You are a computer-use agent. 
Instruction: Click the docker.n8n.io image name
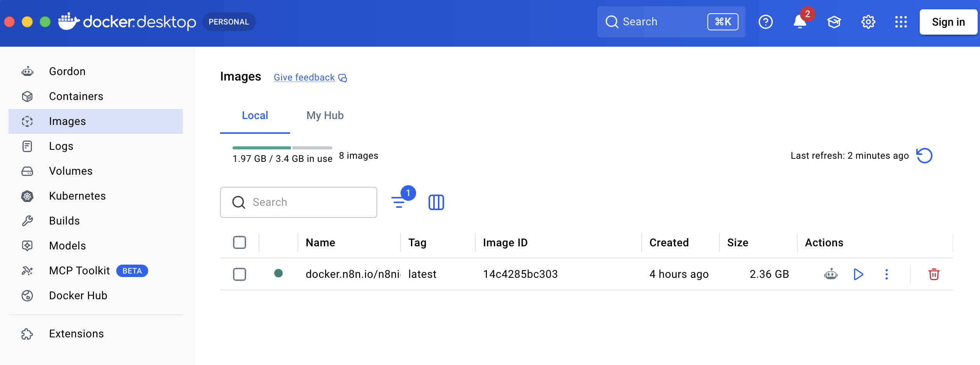point(353,274)
